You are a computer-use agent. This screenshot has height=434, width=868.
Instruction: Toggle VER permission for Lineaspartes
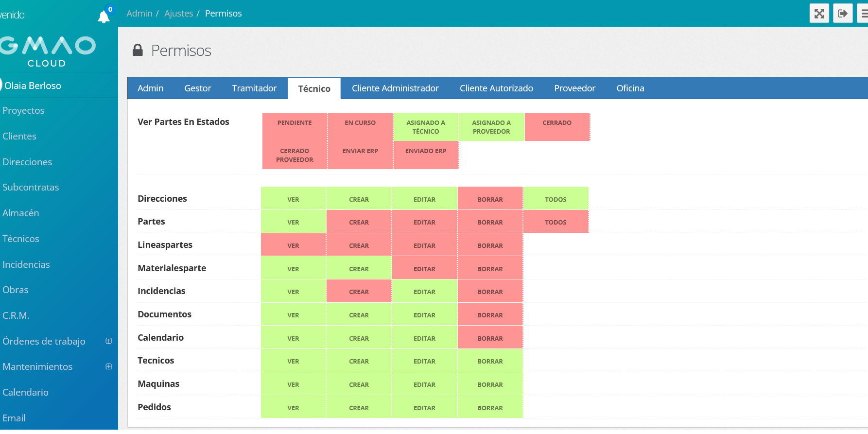coord(293,245)
